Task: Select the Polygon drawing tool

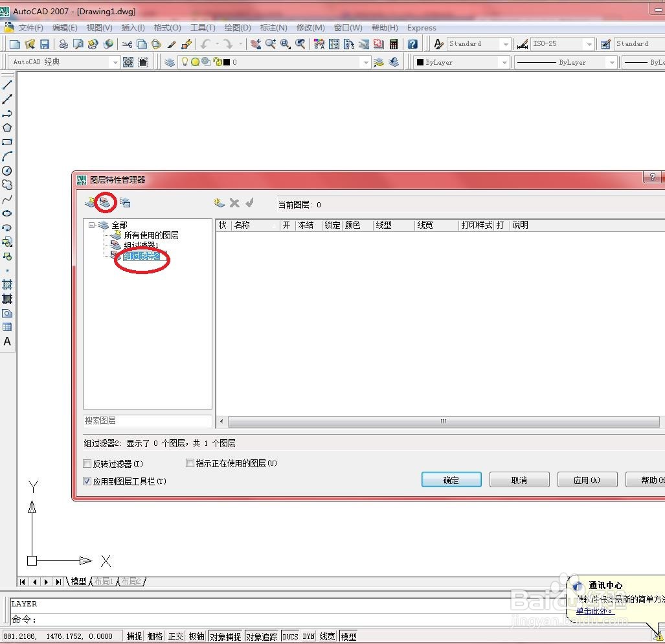Action: (x=7, y=128)
